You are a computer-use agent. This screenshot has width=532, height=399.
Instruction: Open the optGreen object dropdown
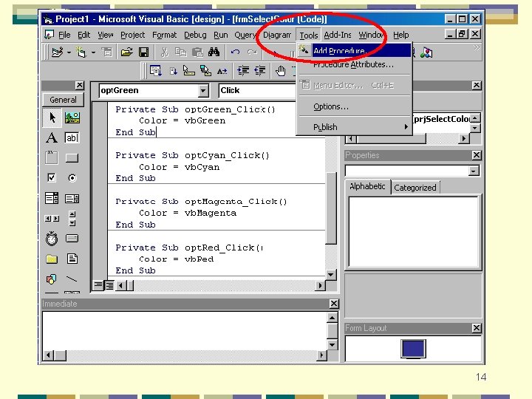pos(203,91)
